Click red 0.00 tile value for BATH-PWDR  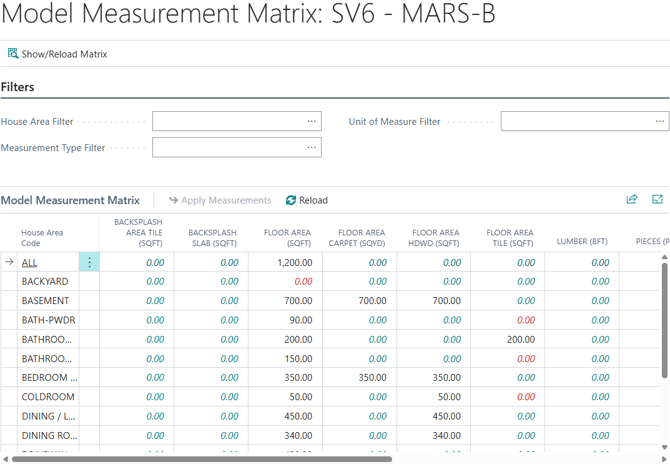click(x=526, y=320)
